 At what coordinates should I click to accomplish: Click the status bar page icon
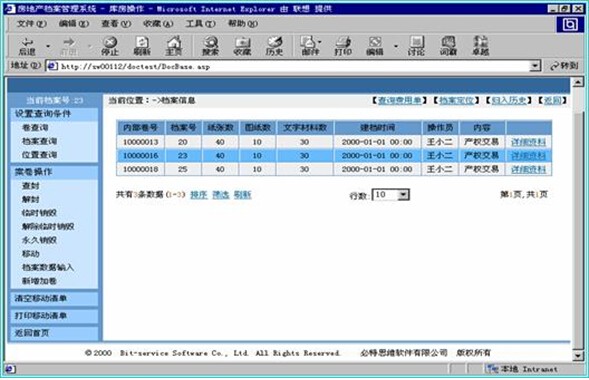point(10,369)
